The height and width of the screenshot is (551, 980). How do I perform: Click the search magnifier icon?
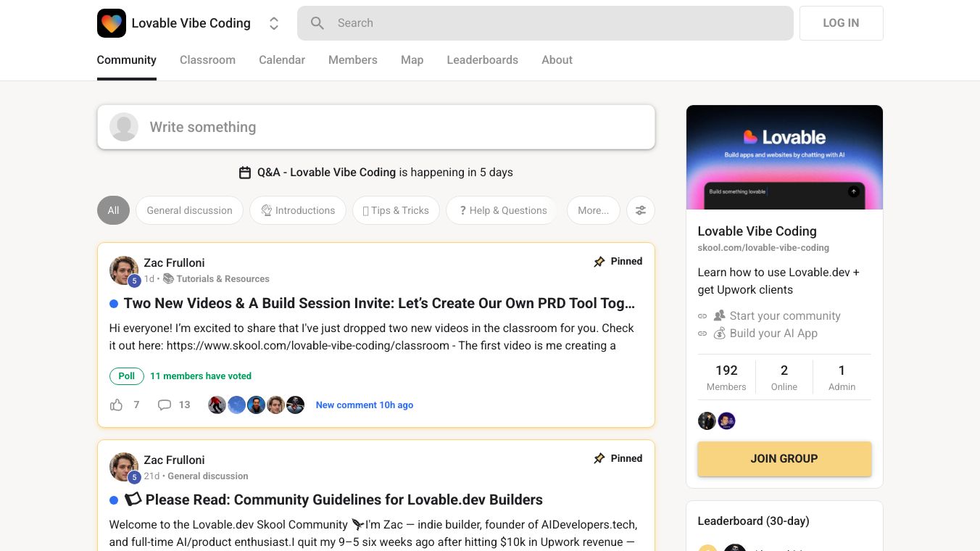click(317, 23)
